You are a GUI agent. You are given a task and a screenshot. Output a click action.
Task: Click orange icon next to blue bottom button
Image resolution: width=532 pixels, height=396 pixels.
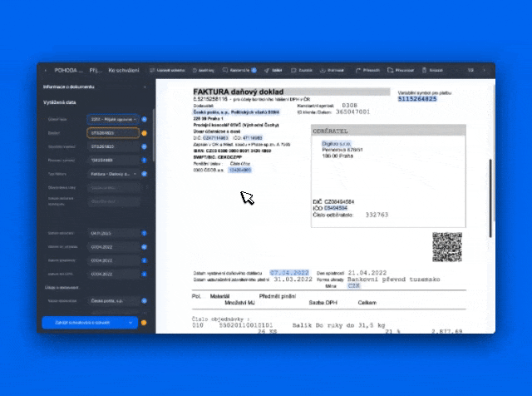(144, 323)
